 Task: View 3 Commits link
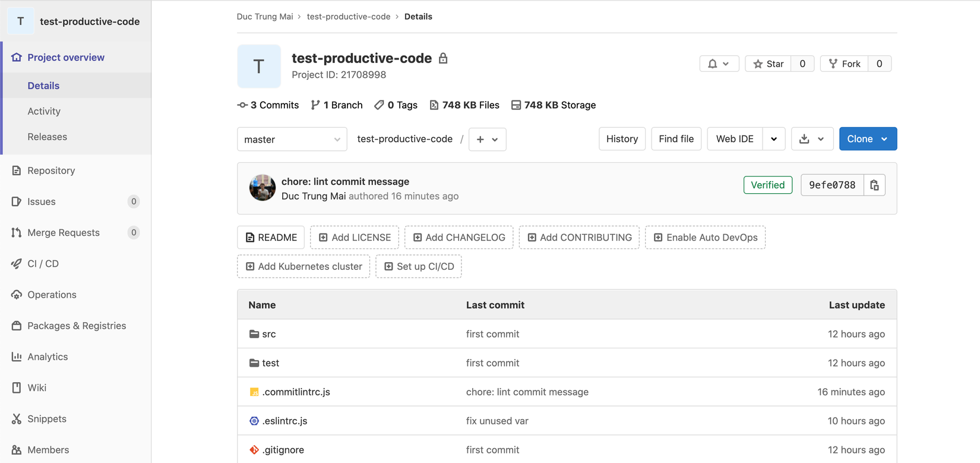tap(268, 105)
